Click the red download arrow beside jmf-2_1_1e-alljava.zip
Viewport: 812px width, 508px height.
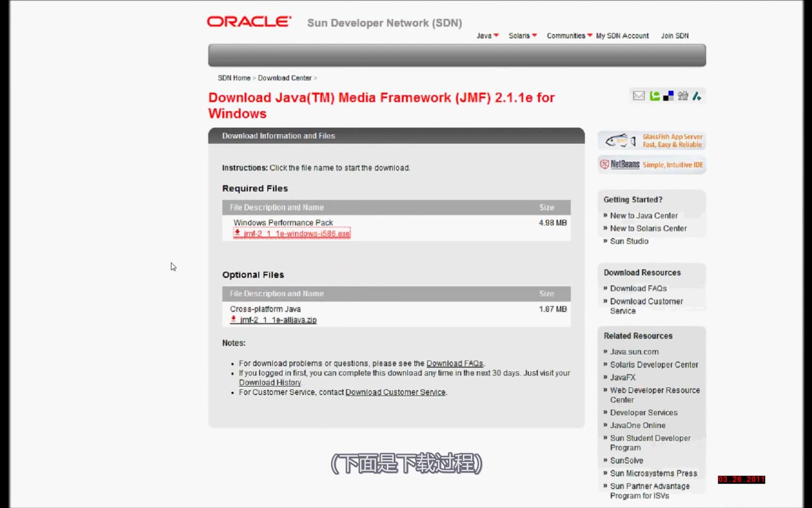233,319
